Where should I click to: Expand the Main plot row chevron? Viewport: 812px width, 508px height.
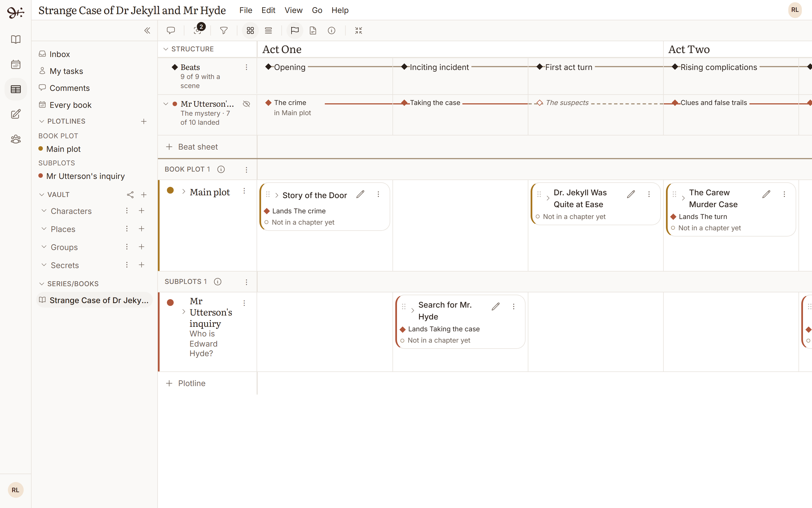(x=184, y=192)
